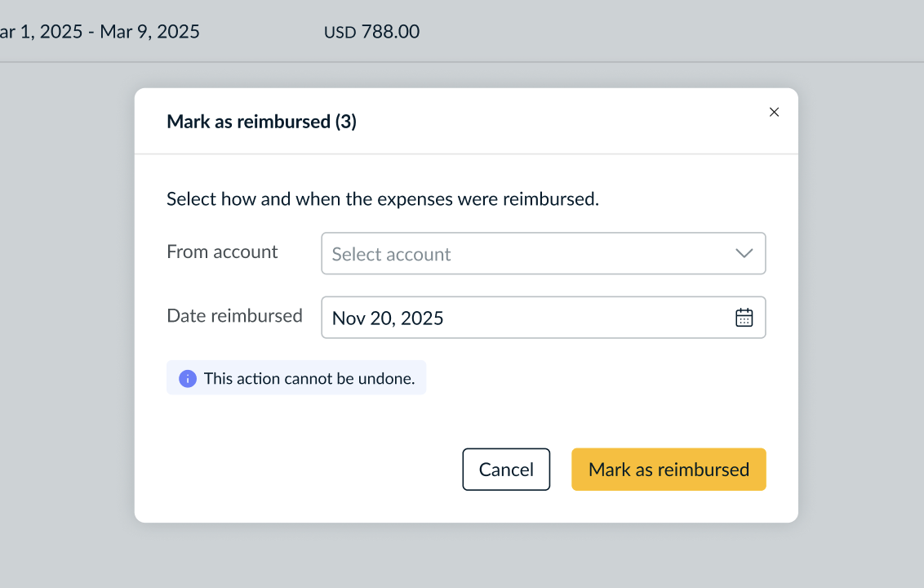This screenshot has width=924, height=588.
Task: Click the Select account placeholder text
Action: tap(391, 255)
